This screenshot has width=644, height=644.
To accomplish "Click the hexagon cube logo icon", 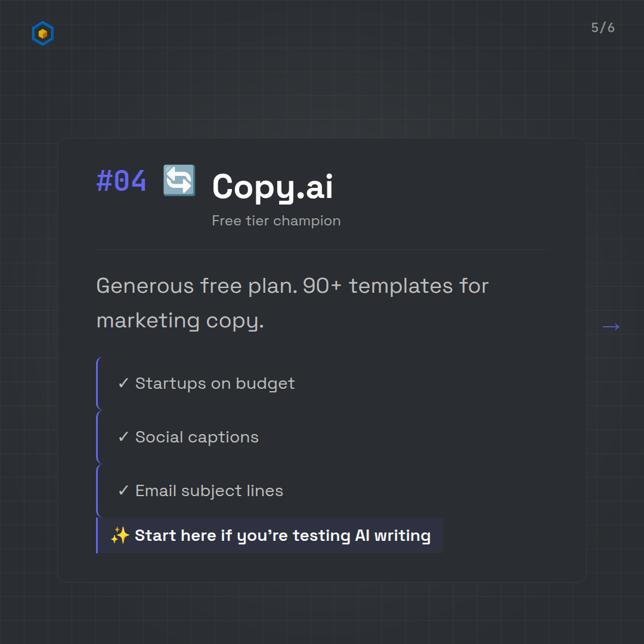I will [x=42, y=34].
